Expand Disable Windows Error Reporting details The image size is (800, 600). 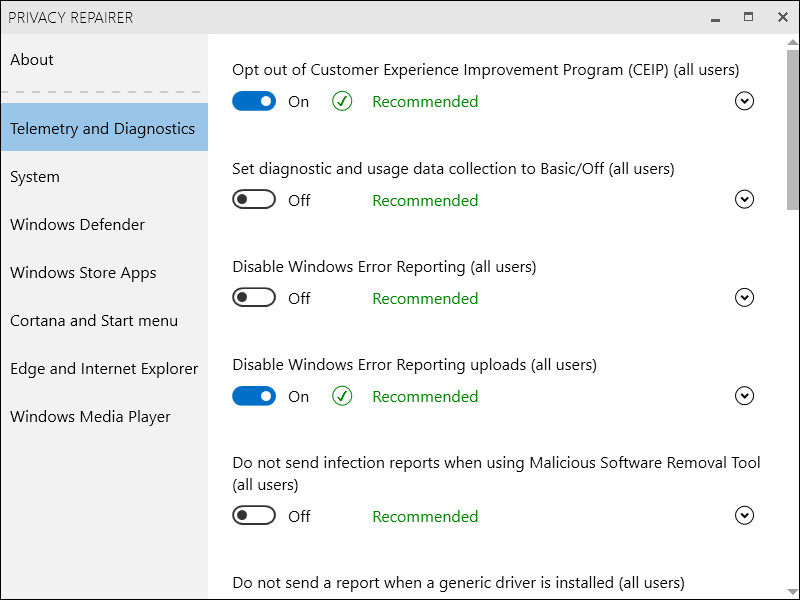pyautogui.click(x=743, y=298)
